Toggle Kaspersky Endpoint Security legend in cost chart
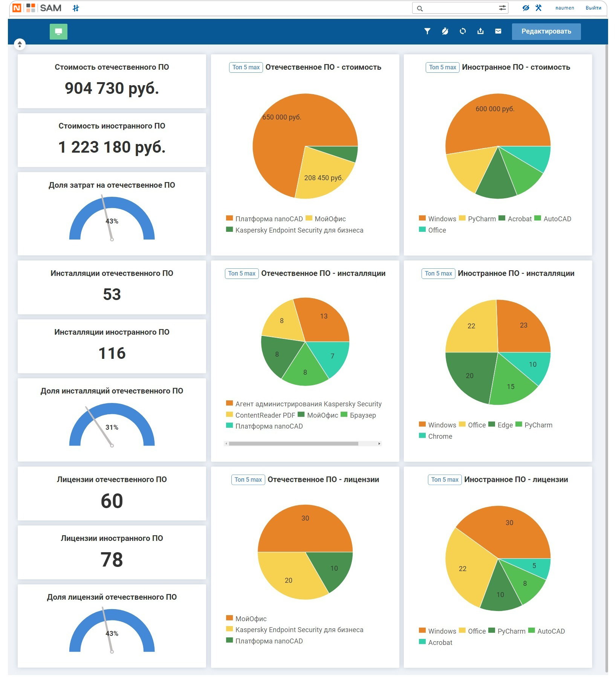Viewport: 616px width, 683px height. point(295,230)
